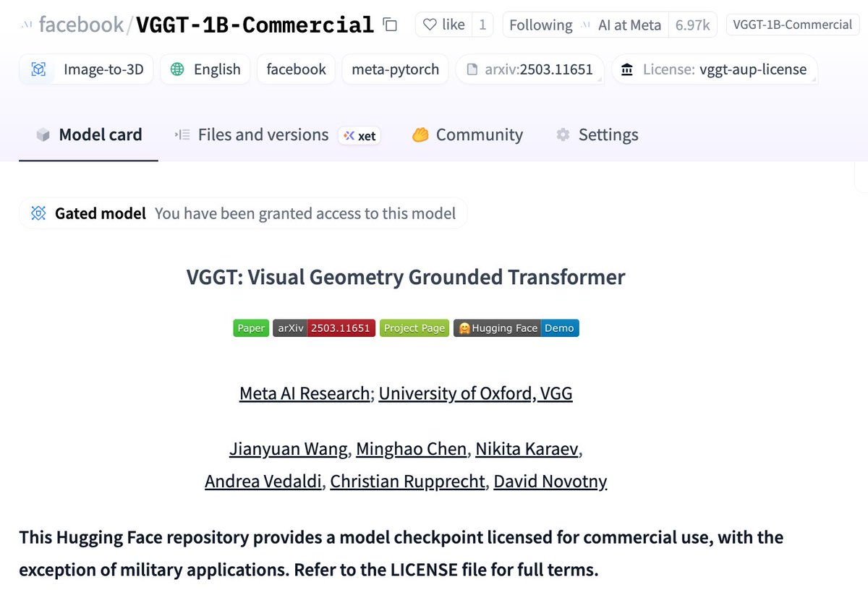Click the Following AI at Meta button
The image size is (868, 603).
585,25
